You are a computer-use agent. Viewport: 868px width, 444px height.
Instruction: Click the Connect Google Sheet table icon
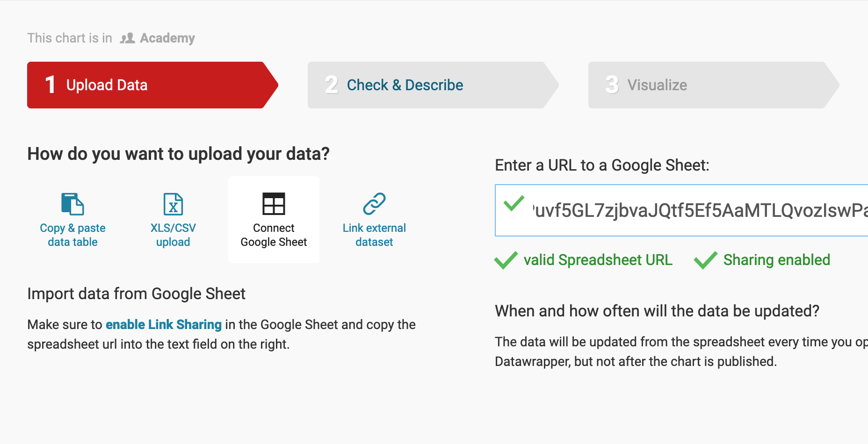tap(274, 204)
